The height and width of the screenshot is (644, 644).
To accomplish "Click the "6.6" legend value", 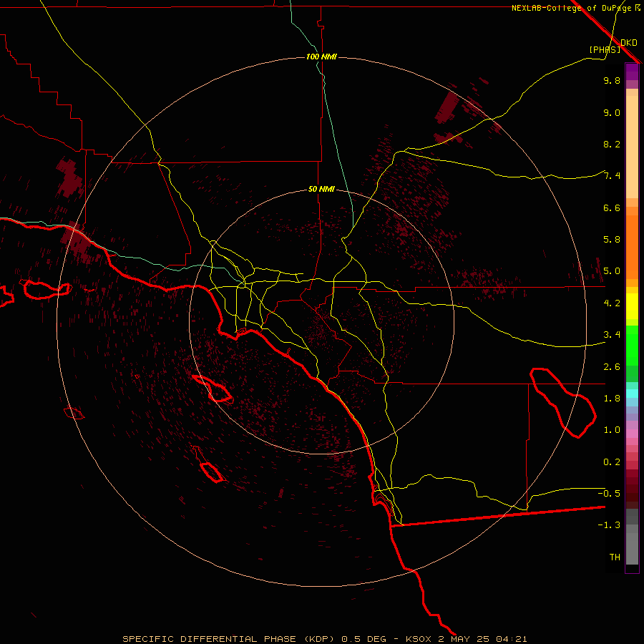I will pos(612,208).
